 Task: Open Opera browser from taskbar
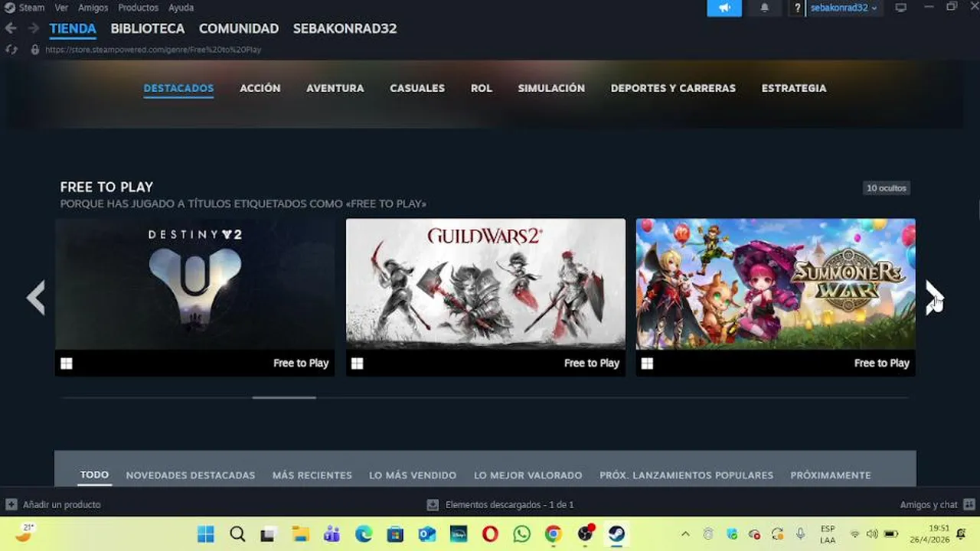[x=490, y=534]
